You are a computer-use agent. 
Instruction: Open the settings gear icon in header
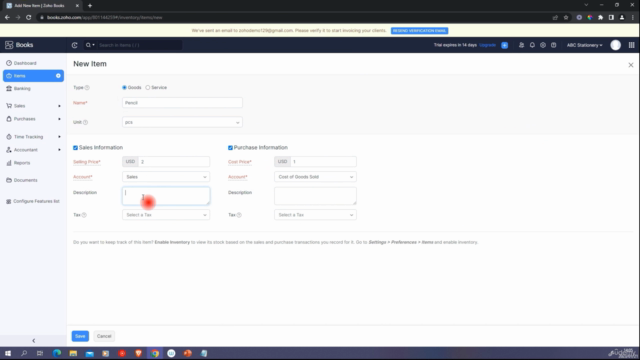543,45
